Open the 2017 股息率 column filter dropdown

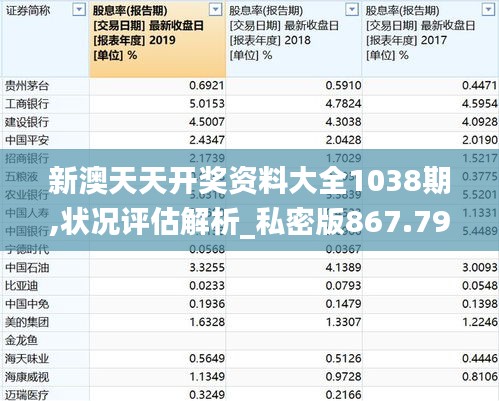pos(488,10)
